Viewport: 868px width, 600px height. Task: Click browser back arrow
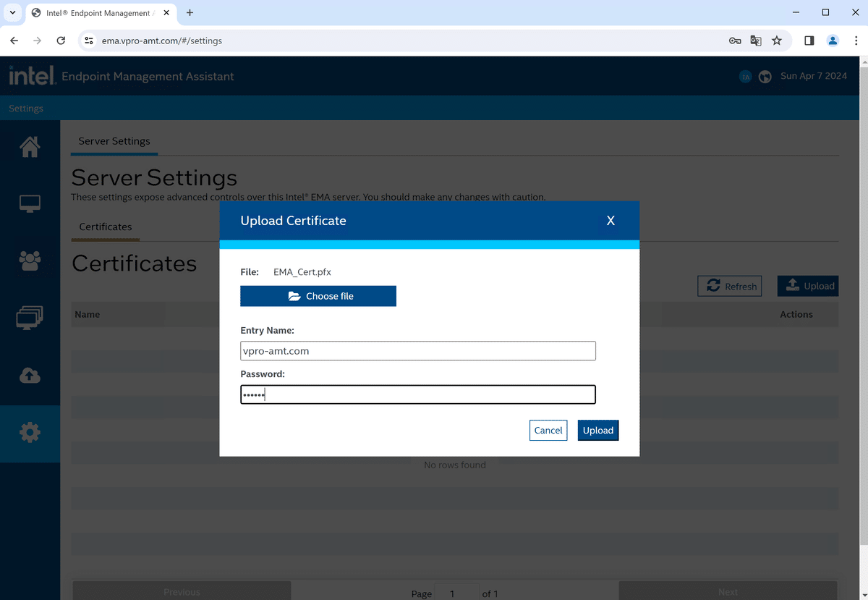(x=14, y=41)
